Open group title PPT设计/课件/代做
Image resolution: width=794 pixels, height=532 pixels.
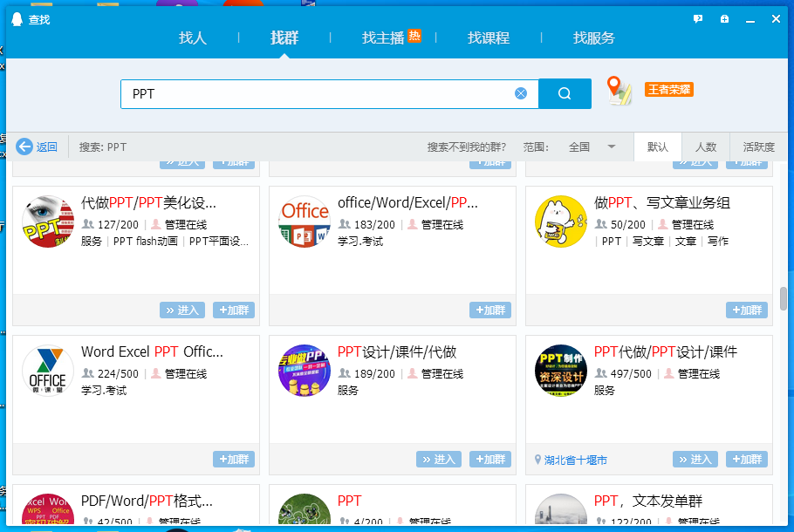tap(397, 351)
